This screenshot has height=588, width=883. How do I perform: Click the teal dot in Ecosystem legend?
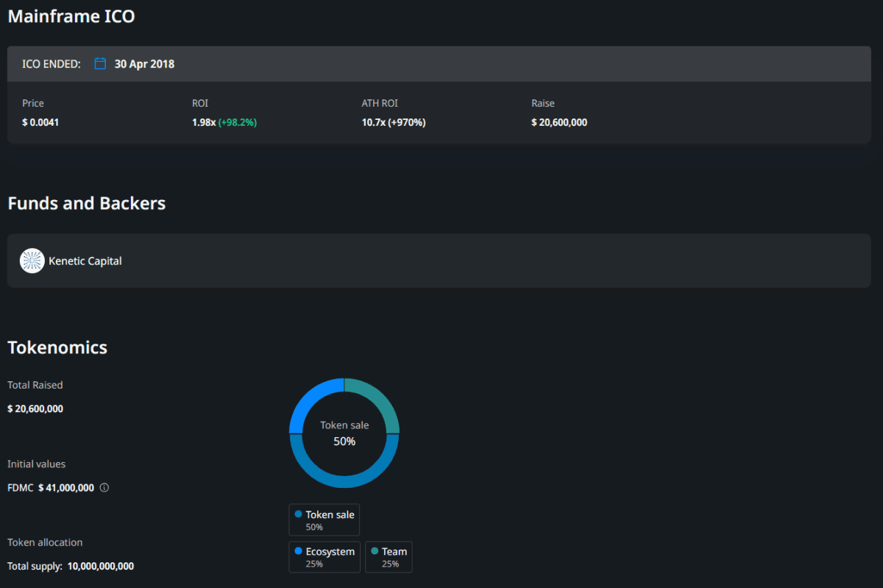pyautogui.click(x=297, y=551)
